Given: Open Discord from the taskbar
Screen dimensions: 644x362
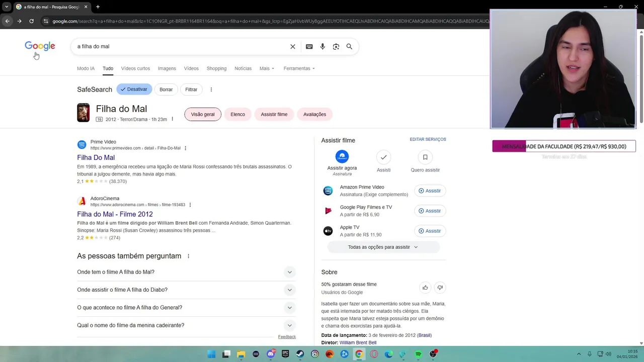Looking at the screenshot, I should coord(271,354).
